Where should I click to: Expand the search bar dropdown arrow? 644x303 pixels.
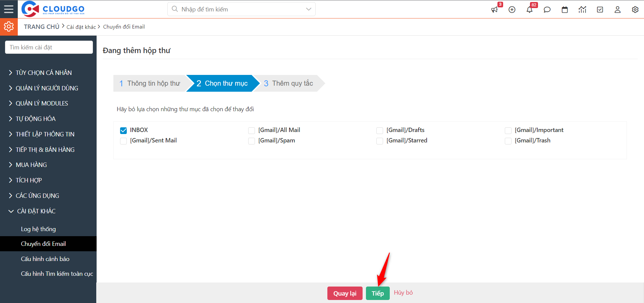tap(309, 9)
